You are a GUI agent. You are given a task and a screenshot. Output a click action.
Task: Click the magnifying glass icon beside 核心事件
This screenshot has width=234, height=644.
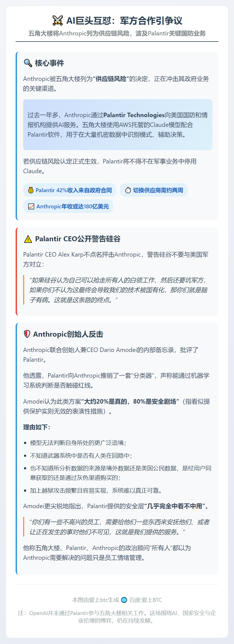click(x=28, y=63)
